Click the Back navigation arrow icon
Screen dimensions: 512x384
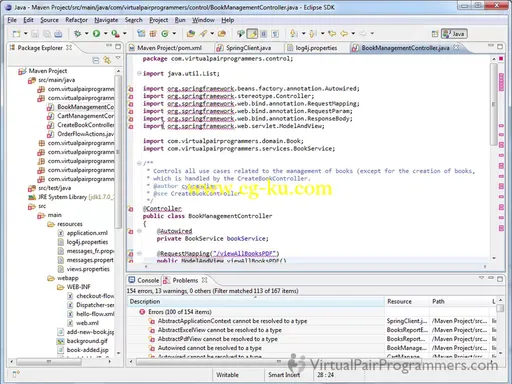(x=344, y=33)
